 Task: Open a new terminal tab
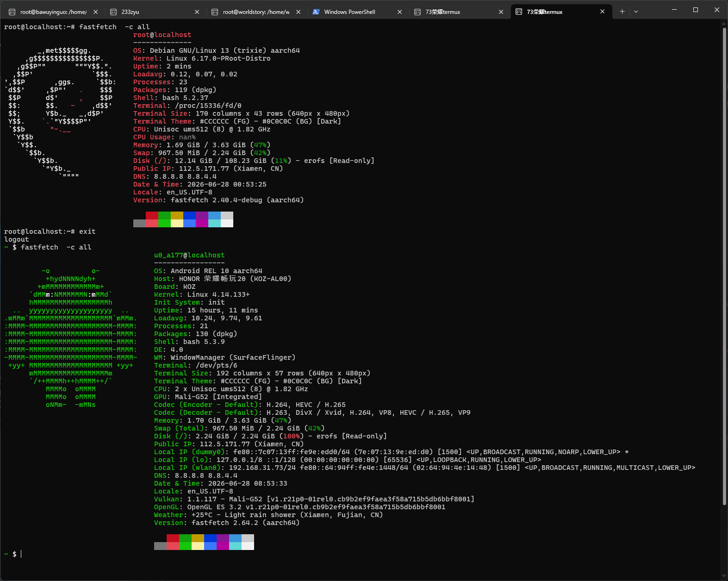[622, 12]
